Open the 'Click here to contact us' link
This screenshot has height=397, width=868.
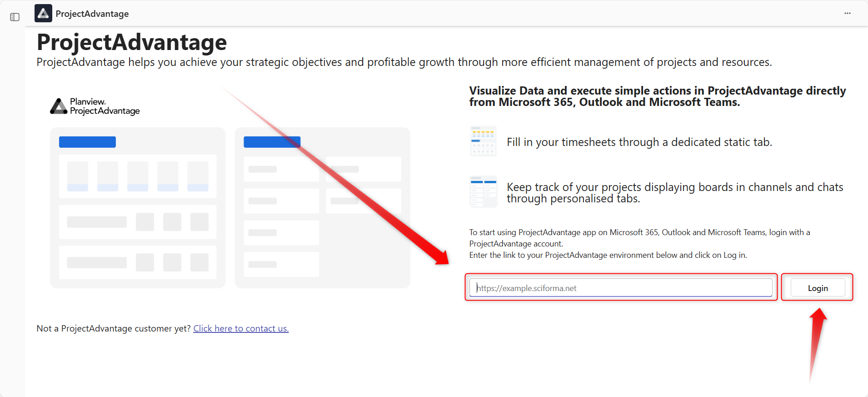pos(241,328)
